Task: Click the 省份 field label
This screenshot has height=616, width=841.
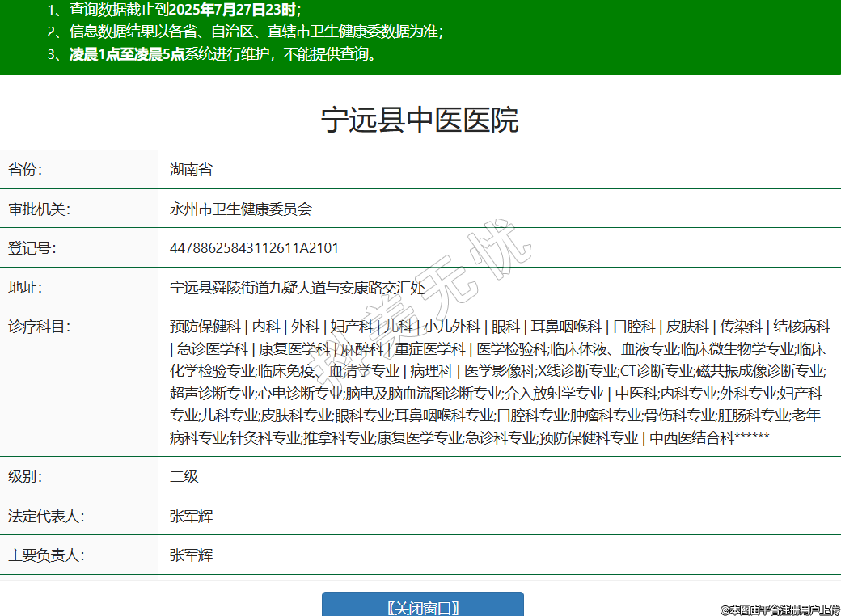Action: point(25,170)
